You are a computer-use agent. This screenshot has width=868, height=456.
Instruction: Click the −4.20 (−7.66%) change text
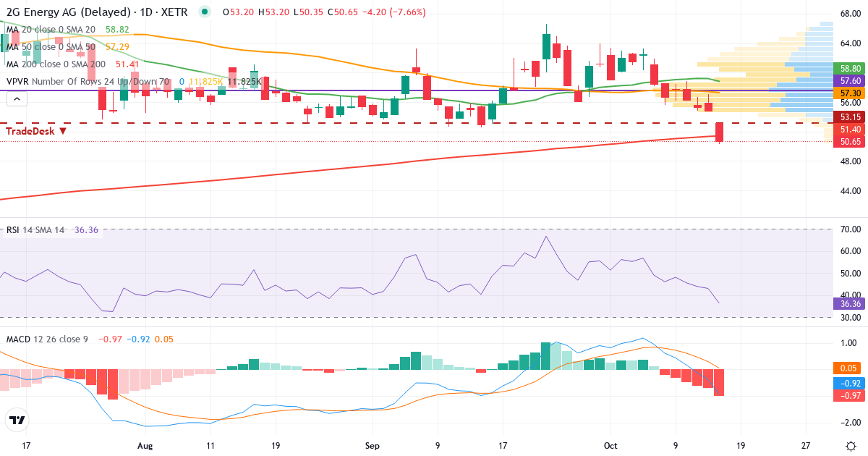393,12
